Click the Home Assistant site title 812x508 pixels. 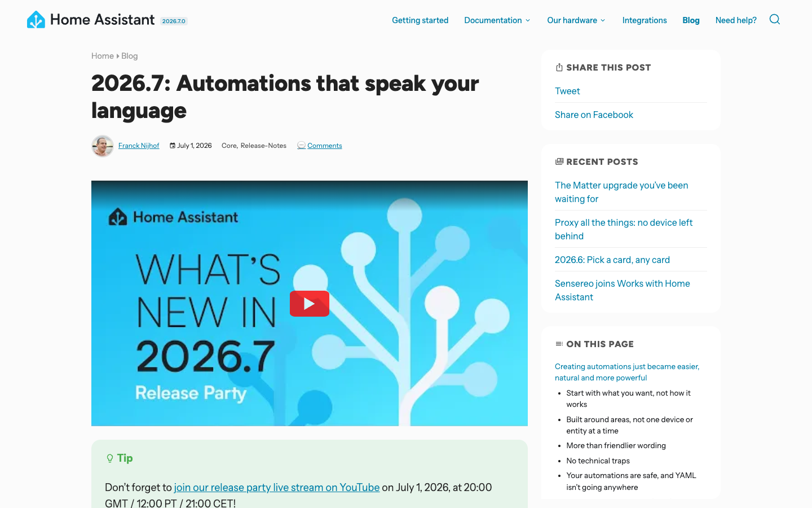102,20
